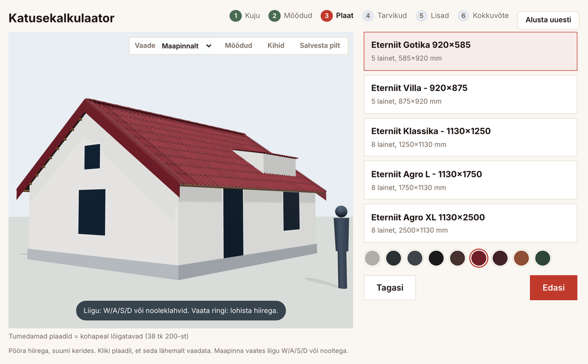This screenshot has width=588, height=364.
Task: Jump to step 5 Lisad
Action: (432, 16)
